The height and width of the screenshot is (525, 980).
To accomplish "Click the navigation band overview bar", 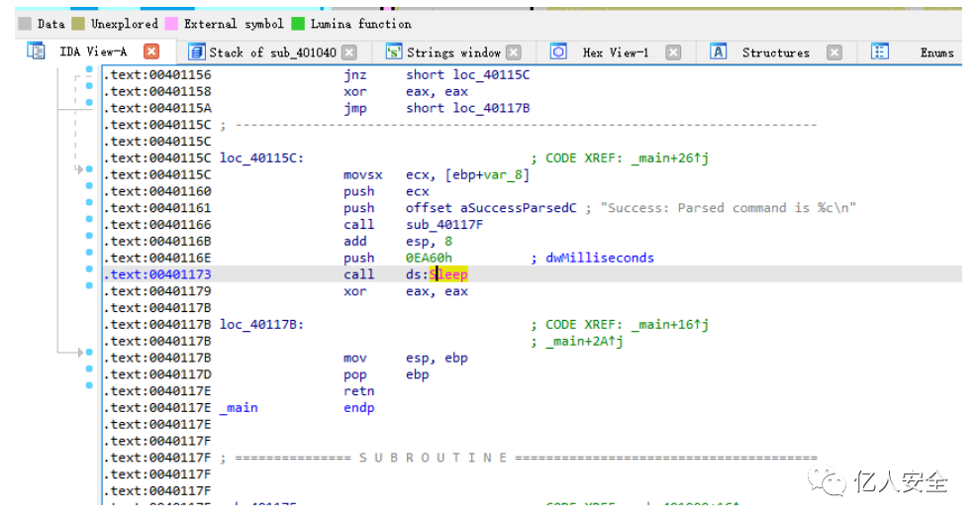I will pyautogui.click(x=487, y=8).
